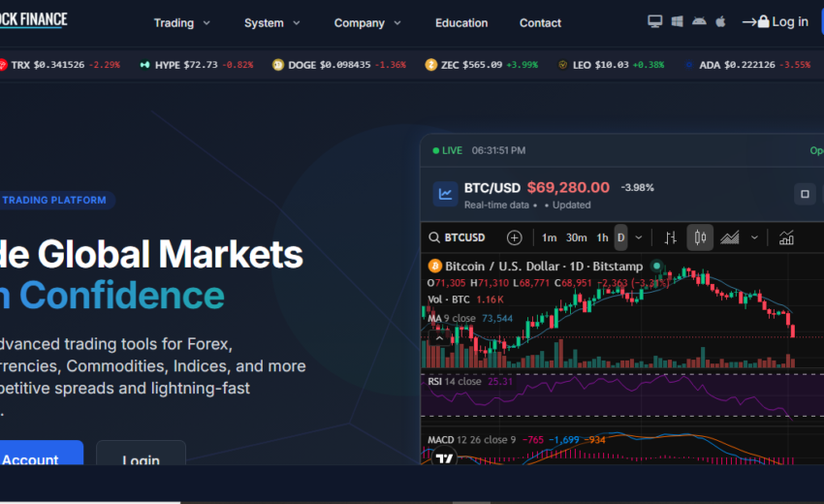Click the RSI 14 close label
824x504 pixels.
tap(454, 382)
